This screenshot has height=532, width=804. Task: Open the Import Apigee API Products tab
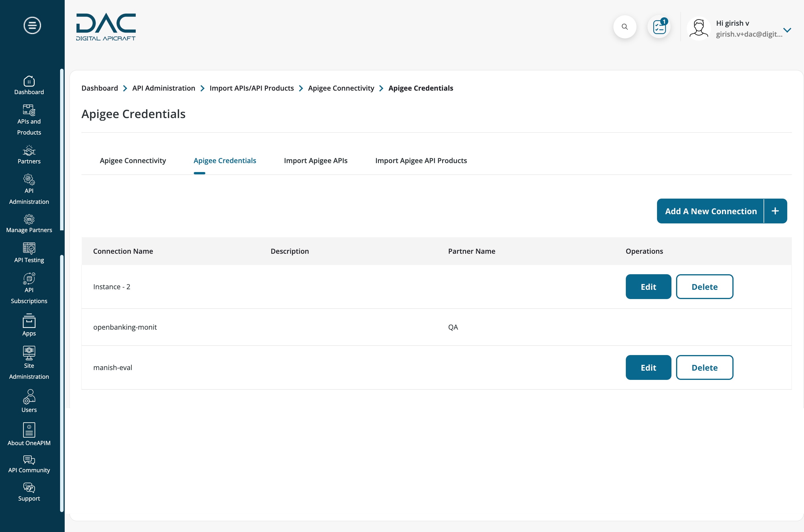421,160
